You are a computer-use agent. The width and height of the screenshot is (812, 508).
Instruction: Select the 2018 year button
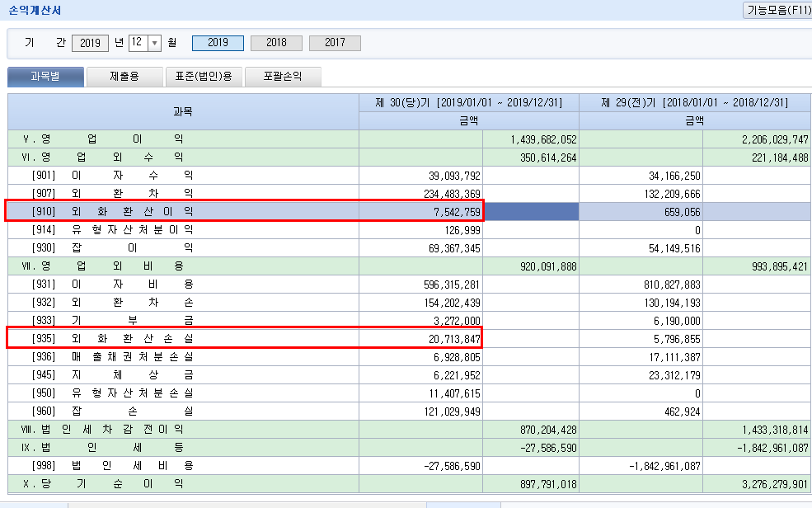[276, 43]
